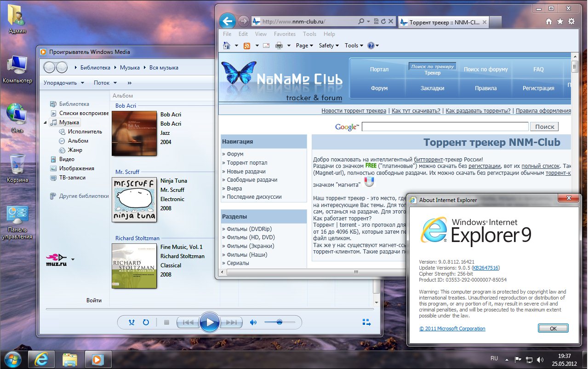Expand the Упорядочить dropdown menu
Image resolution: width=588 pixels, height=369 pixels.
[64, 83]
